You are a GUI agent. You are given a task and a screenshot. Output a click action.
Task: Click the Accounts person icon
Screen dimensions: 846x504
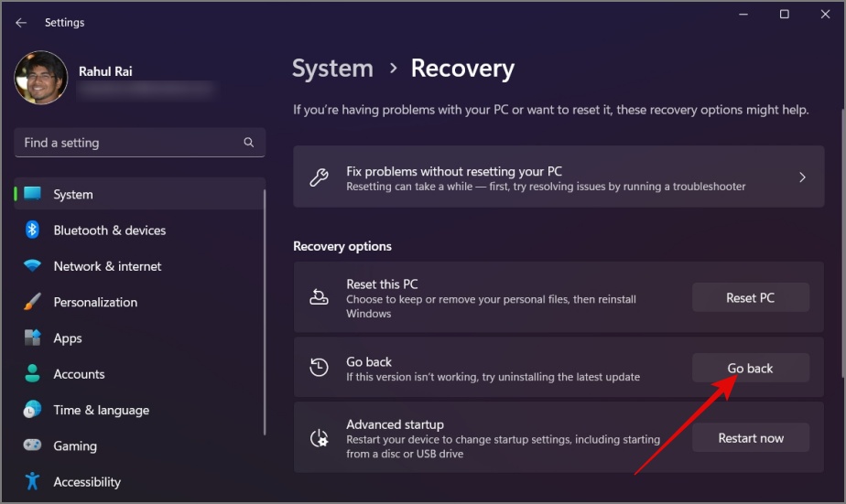coord(32,373)
